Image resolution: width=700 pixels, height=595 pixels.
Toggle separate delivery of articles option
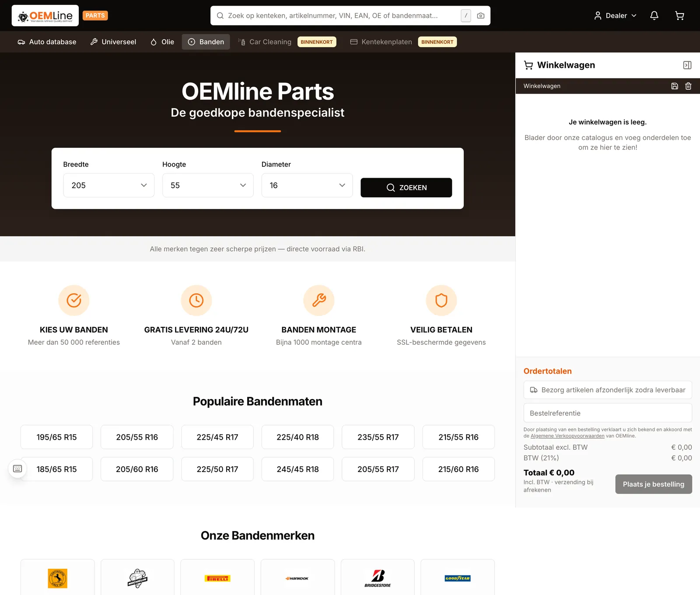pyautogui.click(x=608, y=390)
